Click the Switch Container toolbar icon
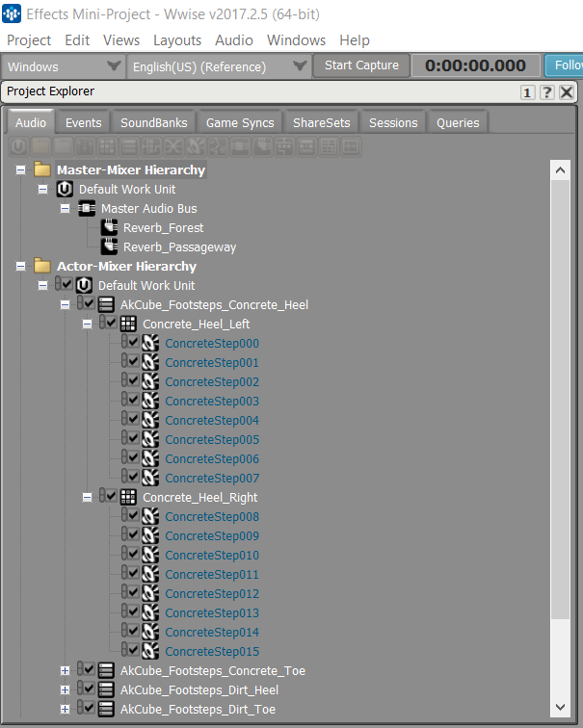Image resolution: width=583 pixels, height=728 pixels. point(151,146)
